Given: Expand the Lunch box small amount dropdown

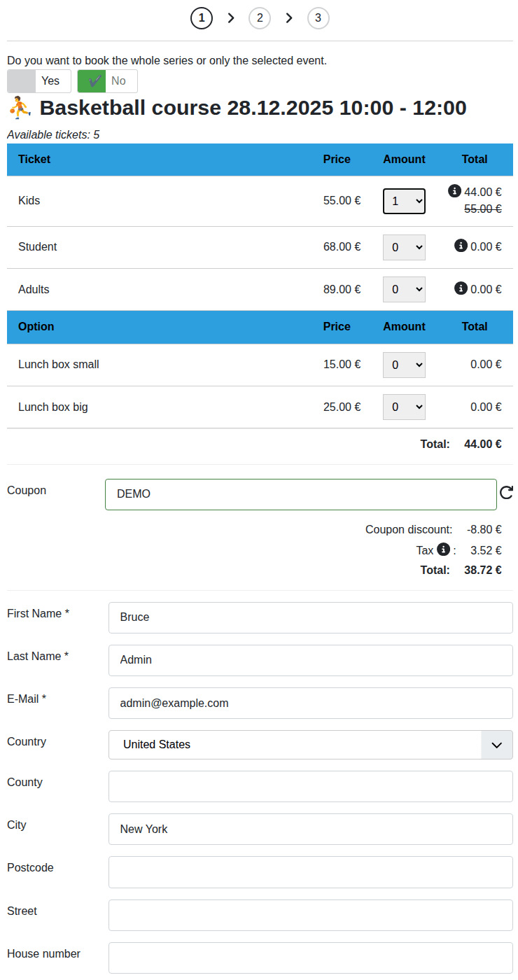Looking at the screenshot, I should [404, 365].
